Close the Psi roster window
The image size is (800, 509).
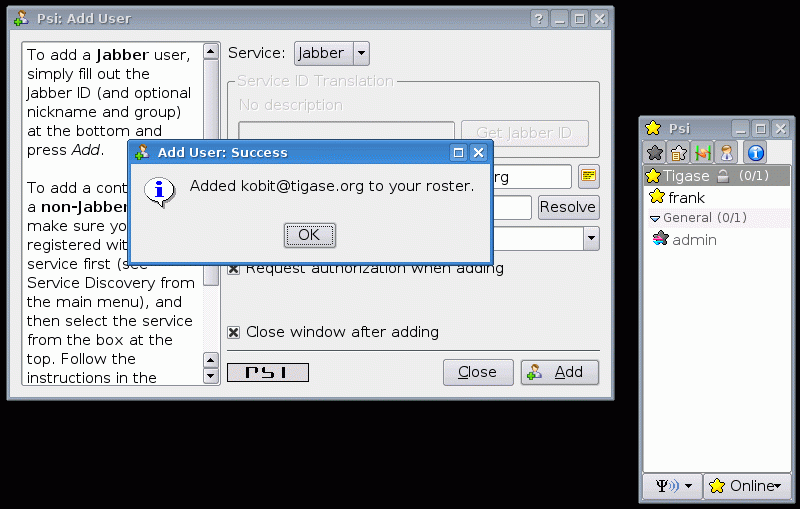(781, 129)
